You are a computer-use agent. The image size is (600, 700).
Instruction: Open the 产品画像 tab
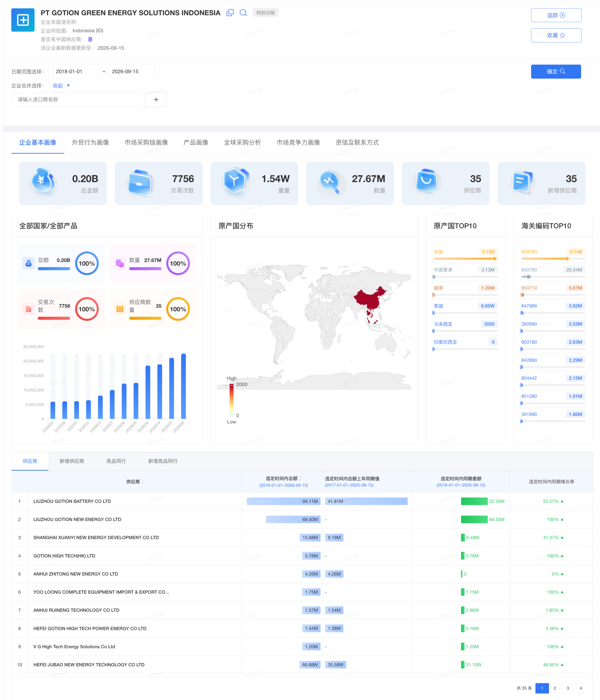[x=196, y=143]
